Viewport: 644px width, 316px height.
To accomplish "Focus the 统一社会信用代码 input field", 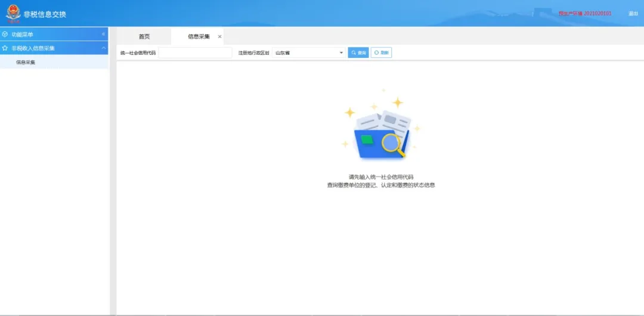I will (x=195, y=53).
